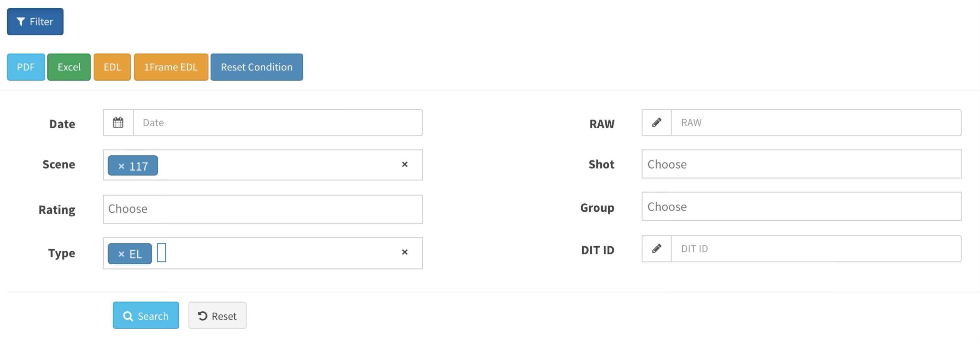Click the pencil icon next to DIT ID
The image size is (980, 342).
[656, 249]
